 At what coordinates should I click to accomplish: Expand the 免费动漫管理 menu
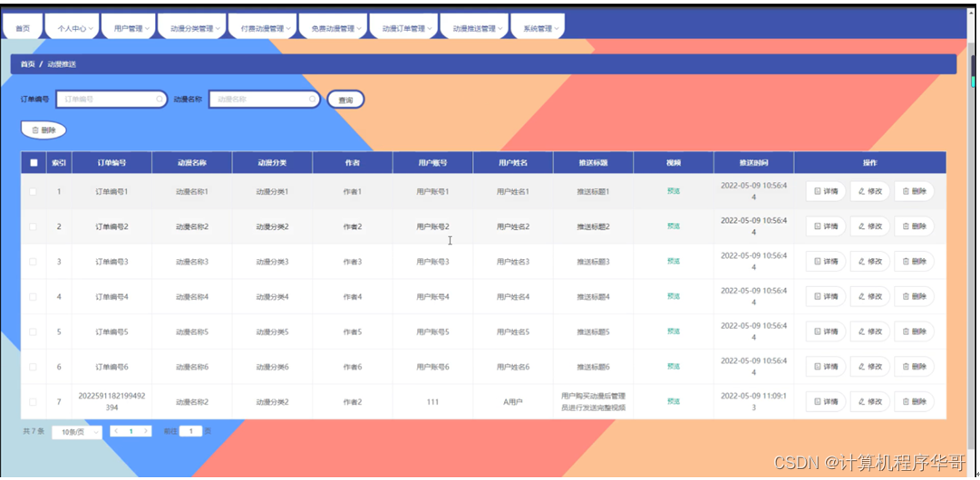point(333,28)
